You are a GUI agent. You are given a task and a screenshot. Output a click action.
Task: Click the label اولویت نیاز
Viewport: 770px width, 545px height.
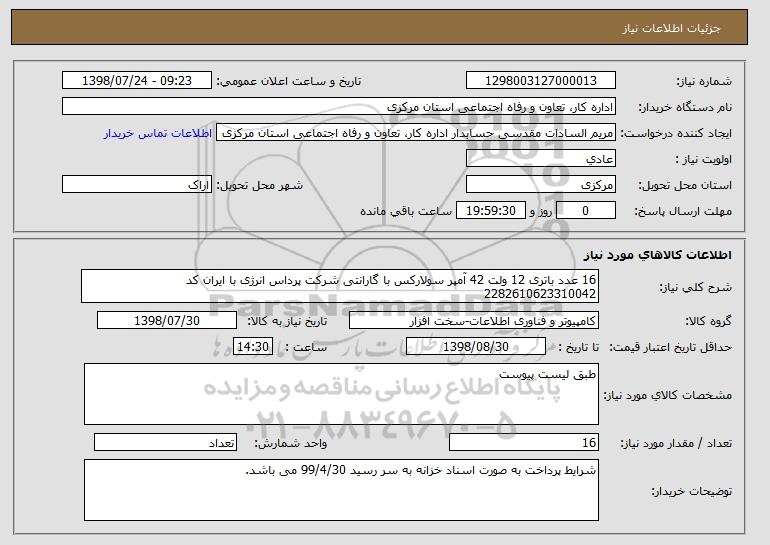(704, 160)
